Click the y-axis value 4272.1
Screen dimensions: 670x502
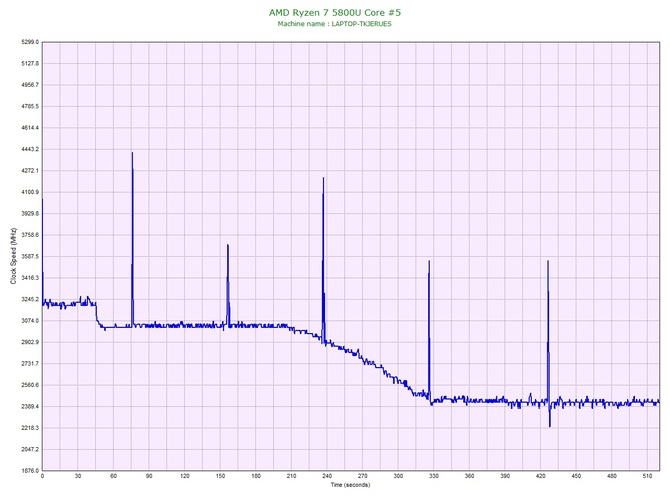point(30,171)
